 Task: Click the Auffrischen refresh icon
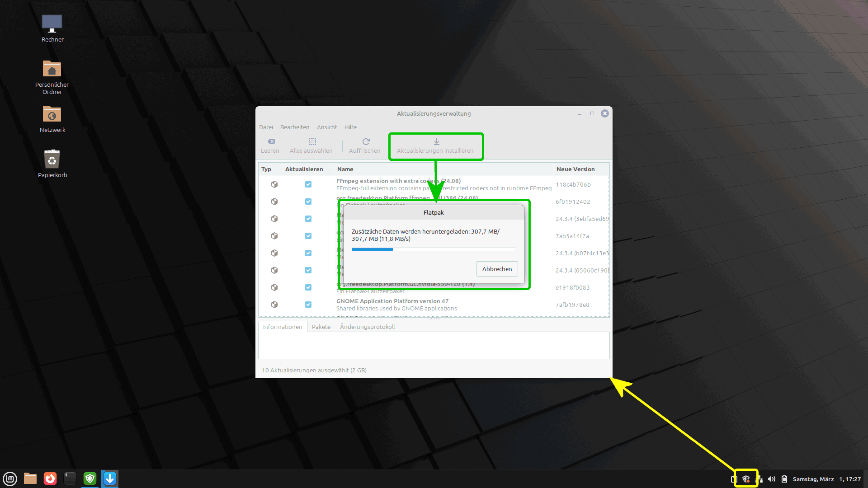(366, 141)
